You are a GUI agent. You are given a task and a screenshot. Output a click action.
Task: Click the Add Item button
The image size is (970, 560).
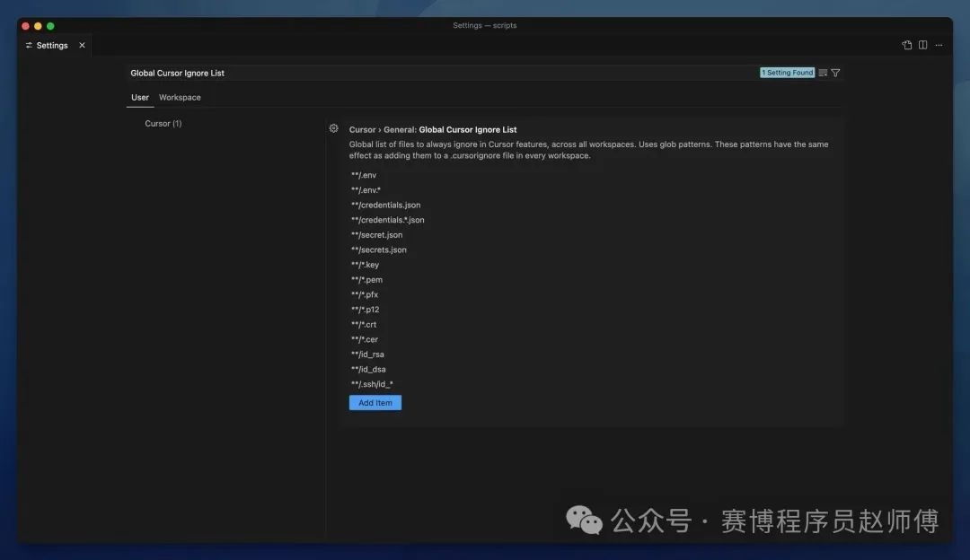tap(375, 403)
